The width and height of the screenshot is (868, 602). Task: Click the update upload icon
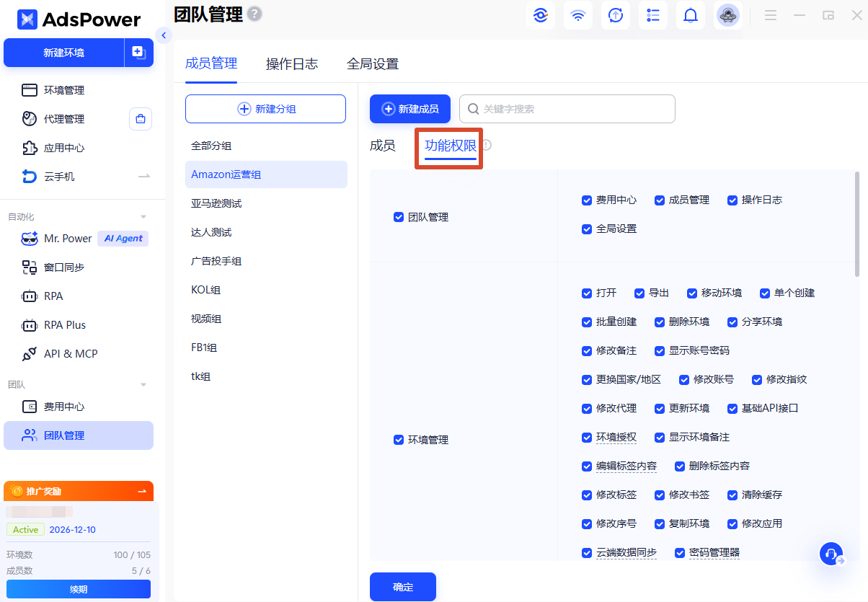click(616, 15)
